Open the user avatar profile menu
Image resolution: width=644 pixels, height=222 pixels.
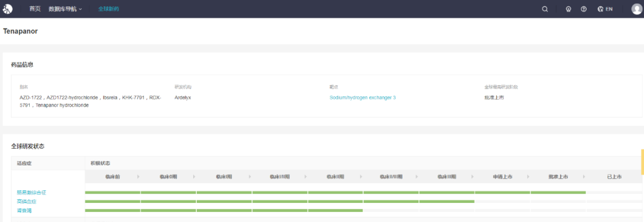637,9
